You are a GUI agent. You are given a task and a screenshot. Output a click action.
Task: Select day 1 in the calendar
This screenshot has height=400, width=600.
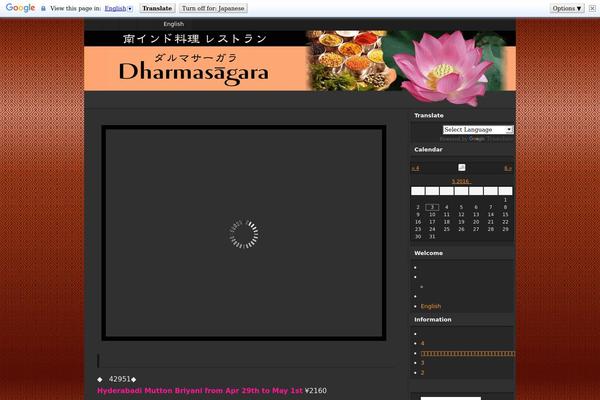coord(505,200)
